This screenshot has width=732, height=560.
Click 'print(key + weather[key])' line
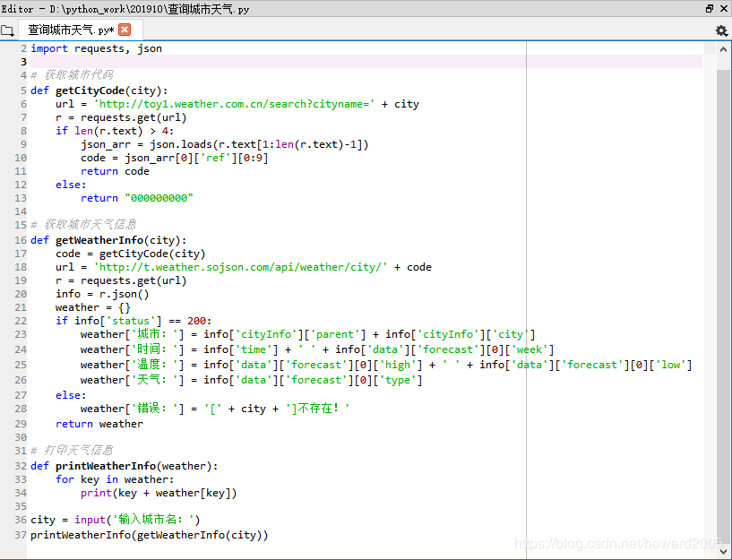pos(159,494)
